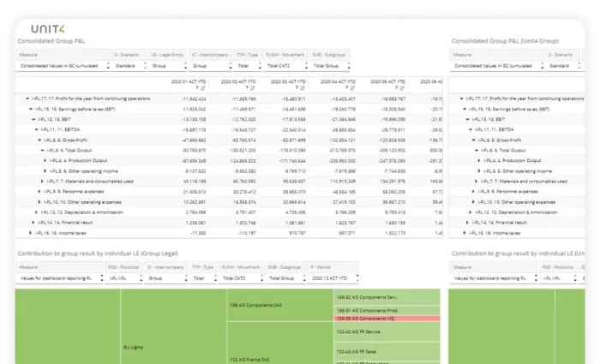Image resolution: width=600 pixels, height=364 pixels.
Task: Open the POS - Positions I-PL dropdown
Action: [x=124, y=278]
